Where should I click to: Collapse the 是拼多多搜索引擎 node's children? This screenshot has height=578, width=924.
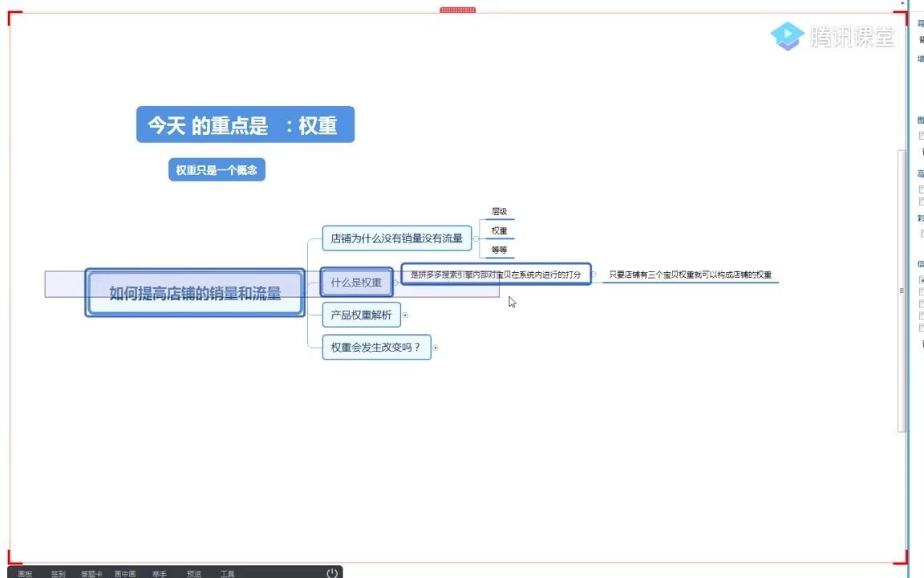point(594,275)
